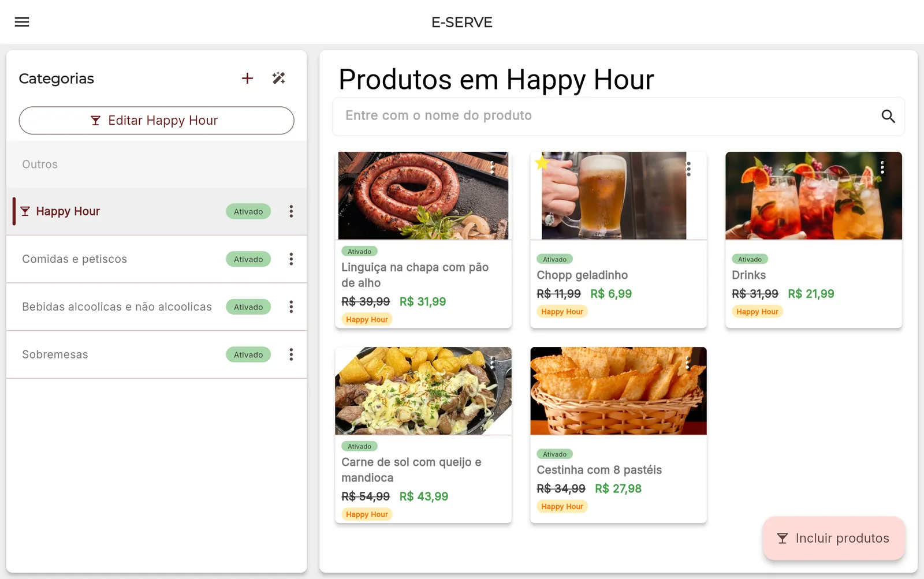Click Ativado badge on Happy Hour category
Image resolution: width=924 pixels, height=579 pixels.
[x=248, y=212]
